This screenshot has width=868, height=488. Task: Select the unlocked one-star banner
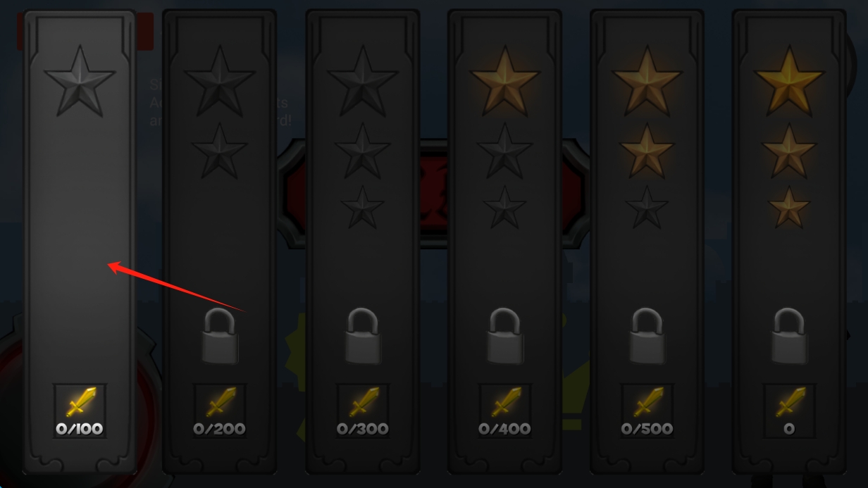click(x=80, y=242)
